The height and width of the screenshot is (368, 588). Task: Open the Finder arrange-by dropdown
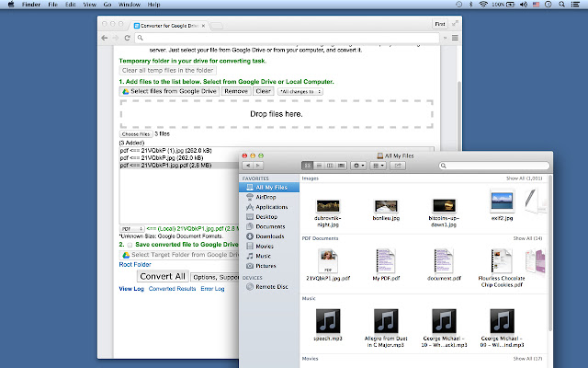click(378, 166)
